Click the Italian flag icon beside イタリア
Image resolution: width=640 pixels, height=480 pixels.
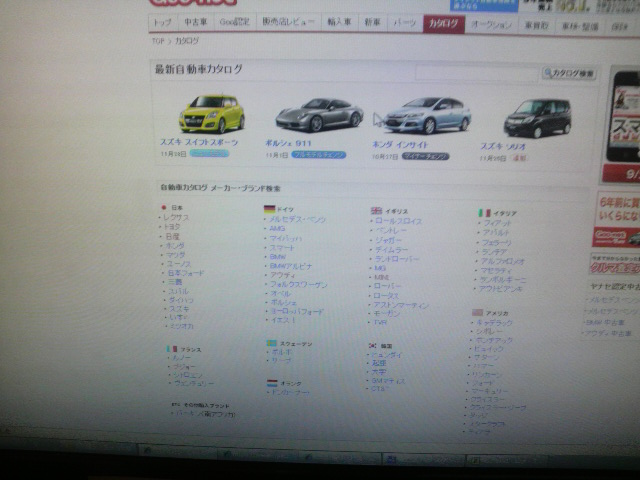pyautogui.click(x=484, y=213)
